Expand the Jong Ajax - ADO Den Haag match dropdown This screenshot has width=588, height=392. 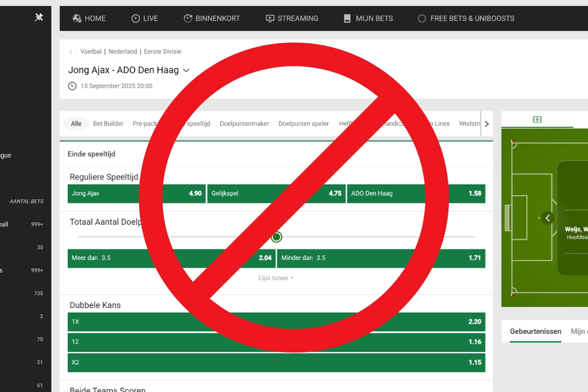point(186,71)
